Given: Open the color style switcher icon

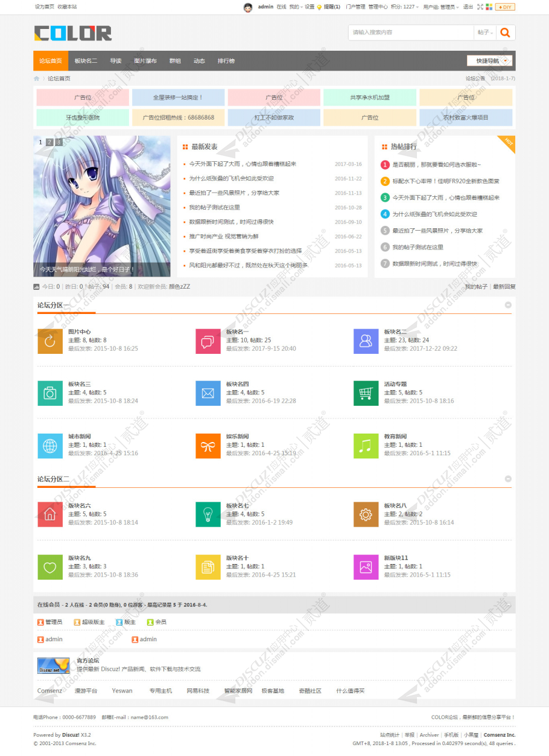Looking at the screenshot, I should click(x=489, y=7).
